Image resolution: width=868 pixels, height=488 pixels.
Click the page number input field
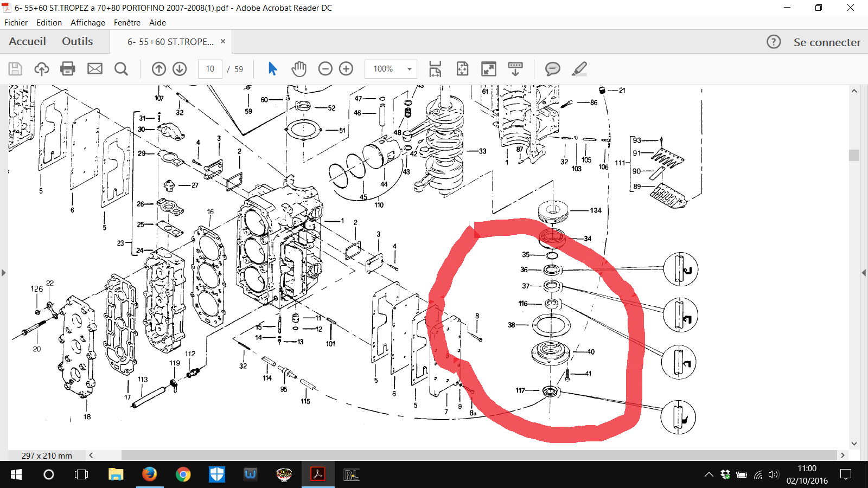[210, 69]
